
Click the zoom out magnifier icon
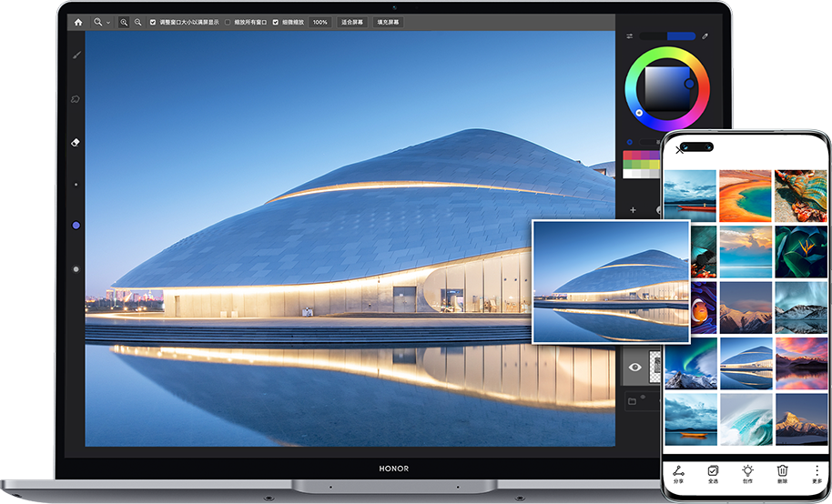(x=138, y=22)
